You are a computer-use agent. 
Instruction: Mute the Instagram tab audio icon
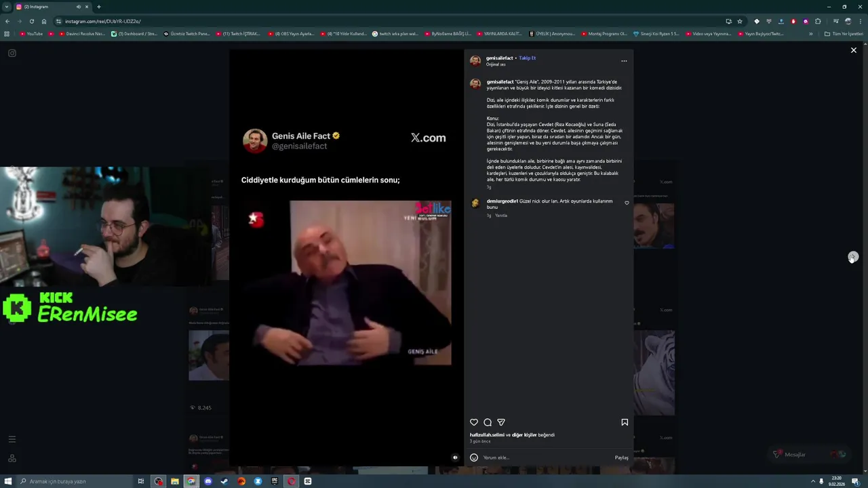click(x=79, y=7)
